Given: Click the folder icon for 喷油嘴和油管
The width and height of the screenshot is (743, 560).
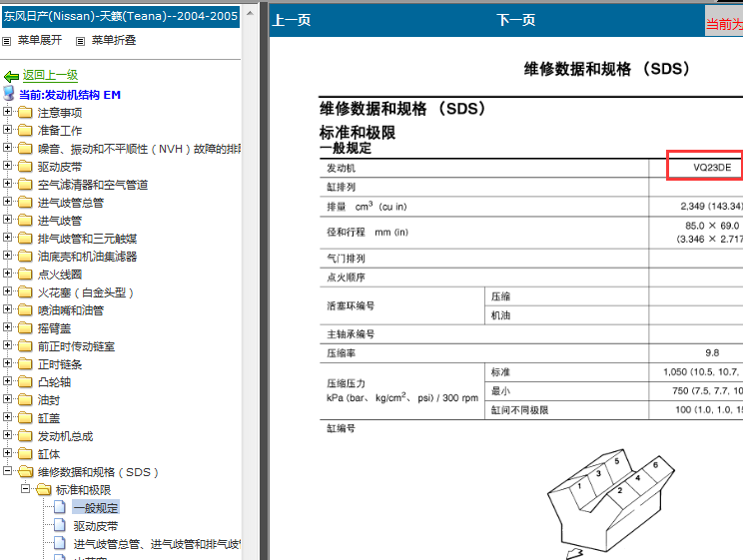Looking at the screenshot, I should click(x=25, y=309).
